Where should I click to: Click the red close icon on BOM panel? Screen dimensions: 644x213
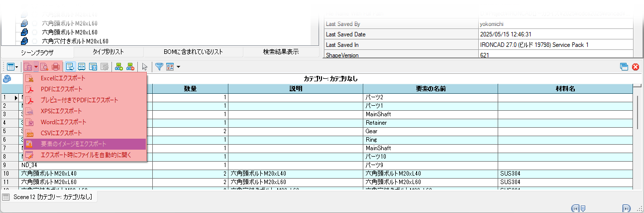636,67
